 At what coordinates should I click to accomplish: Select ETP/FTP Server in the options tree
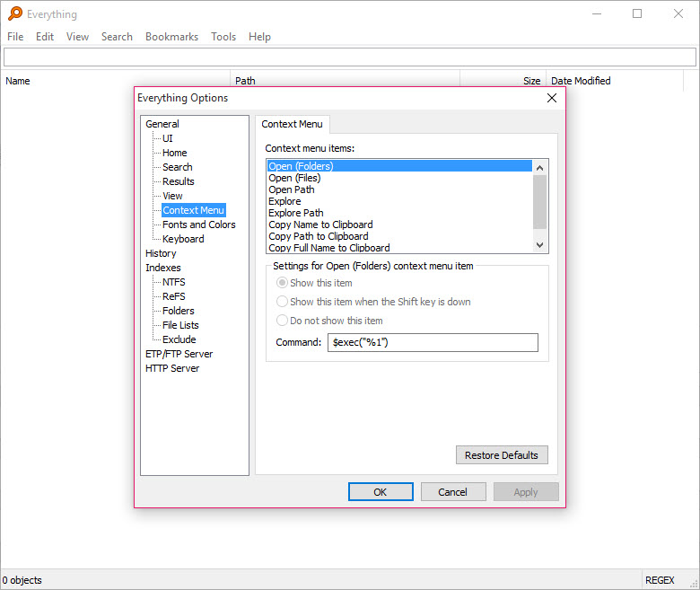[179, 354]
